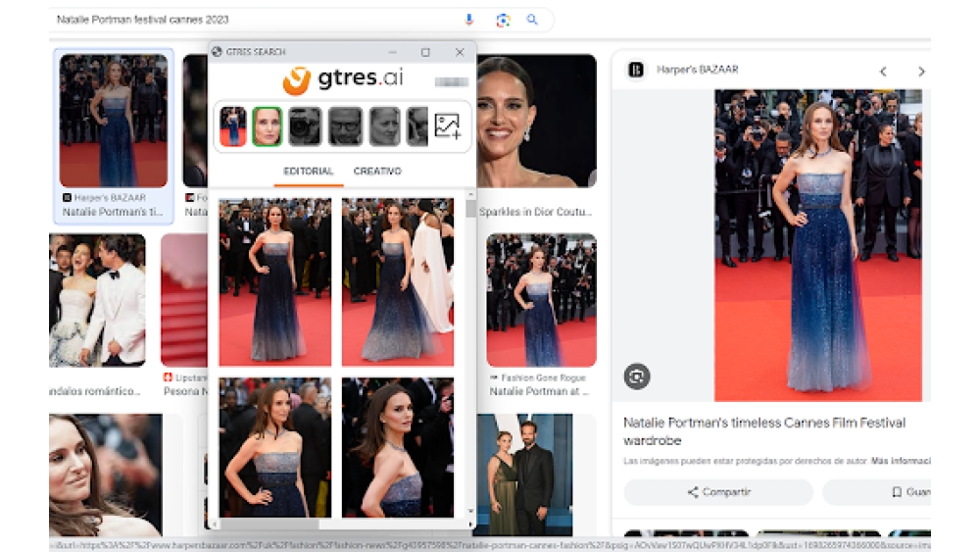The width and height of the screenshot is (980, 552).
Task: Click the gtres.ai logo
Action: click(342, 79)
